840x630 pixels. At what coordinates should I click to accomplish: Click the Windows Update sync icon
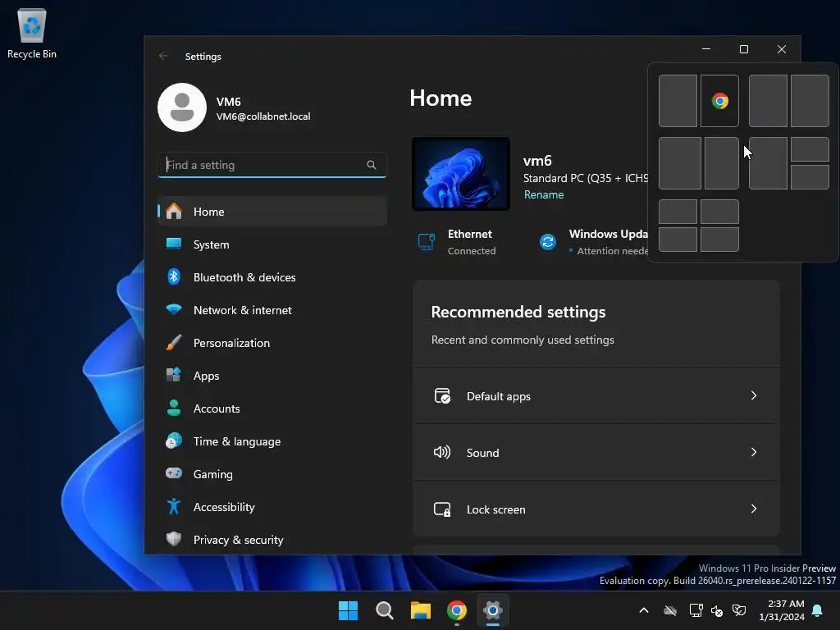click(x=547, y=242)
